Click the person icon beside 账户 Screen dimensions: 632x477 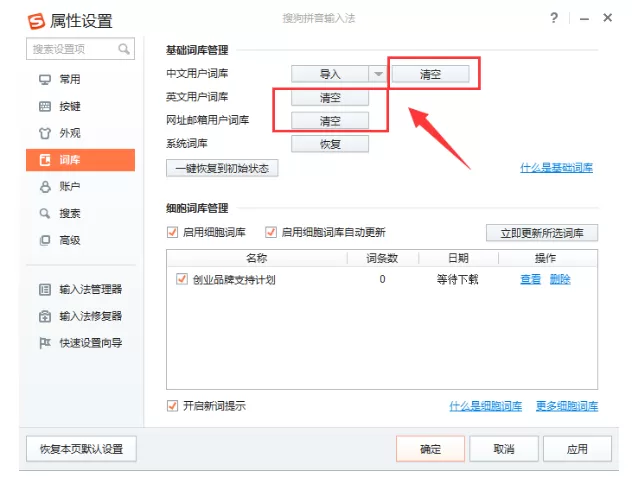[45, 187]
